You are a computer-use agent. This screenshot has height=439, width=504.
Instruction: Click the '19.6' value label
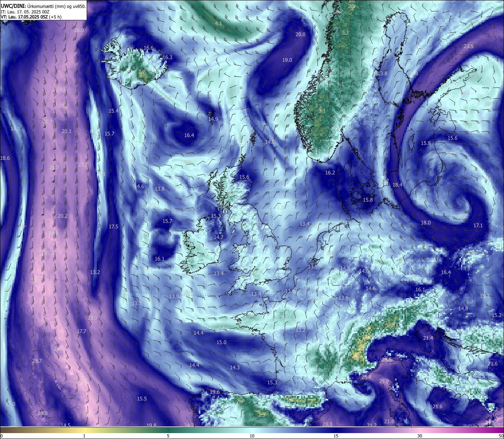(215, 392)
